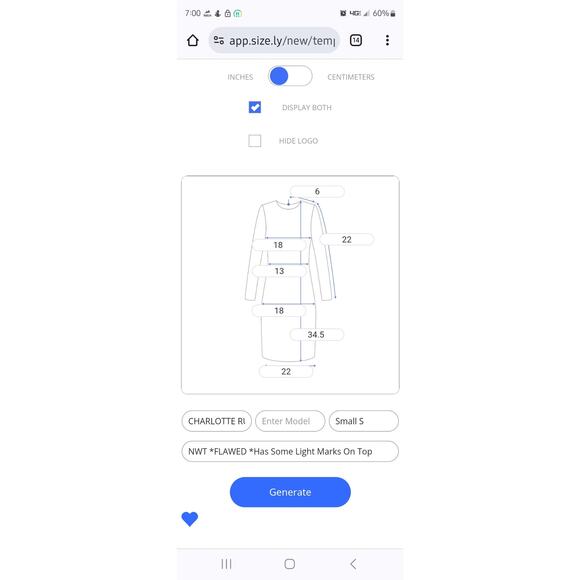
Task: Toggle the inches/centimeters switch
Action: coord(290,76)
